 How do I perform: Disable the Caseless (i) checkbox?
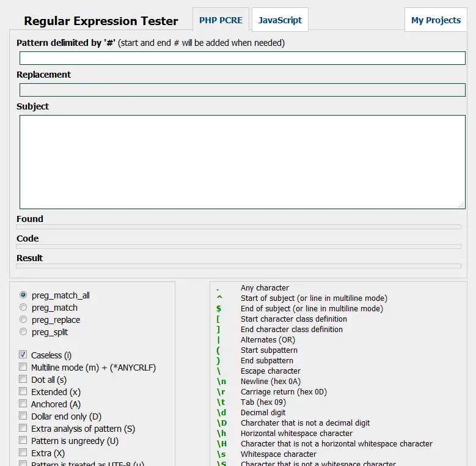click(x=23, y=355)
